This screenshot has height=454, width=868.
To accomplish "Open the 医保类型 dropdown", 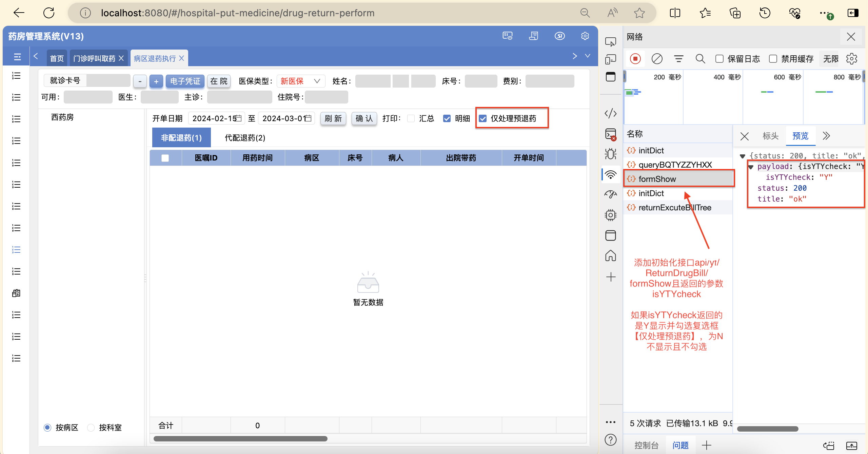I will (301, 81).
